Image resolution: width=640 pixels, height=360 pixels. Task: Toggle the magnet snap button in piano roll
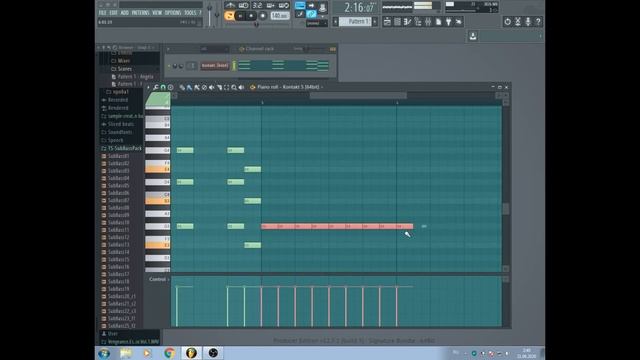[163, 87]
